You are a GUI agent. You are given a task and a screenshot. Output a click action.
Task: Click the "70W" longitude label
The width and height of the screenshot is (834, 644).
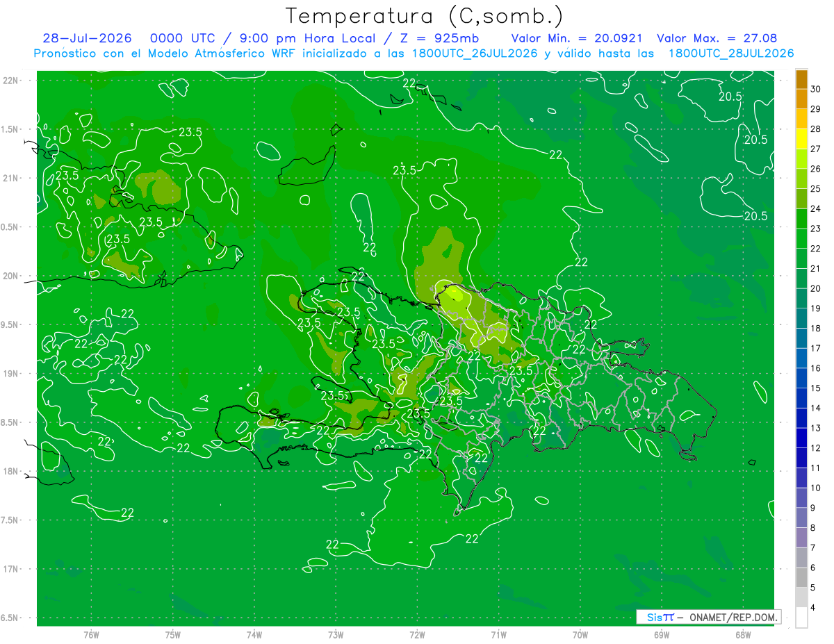click(580, 635)
